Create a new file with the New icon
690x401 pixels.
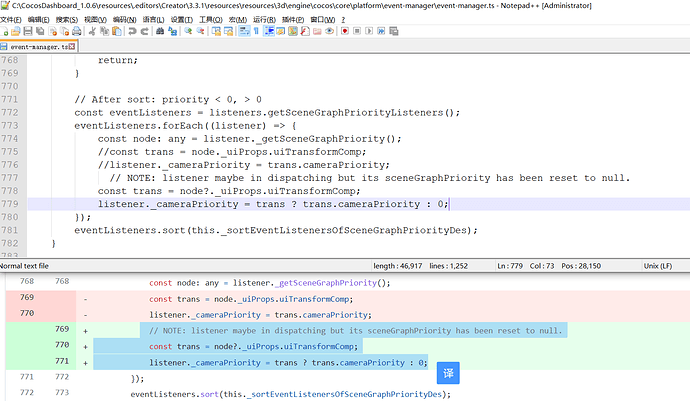[x=4, y=31]
